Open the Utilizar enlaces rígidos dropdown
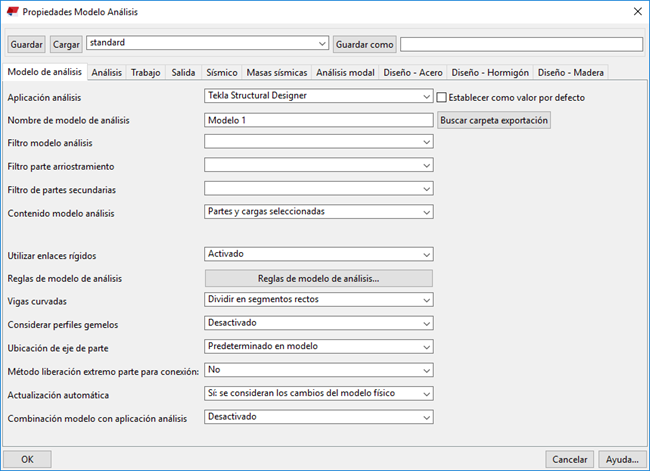650x471 pixels. (x=318, y=254)
